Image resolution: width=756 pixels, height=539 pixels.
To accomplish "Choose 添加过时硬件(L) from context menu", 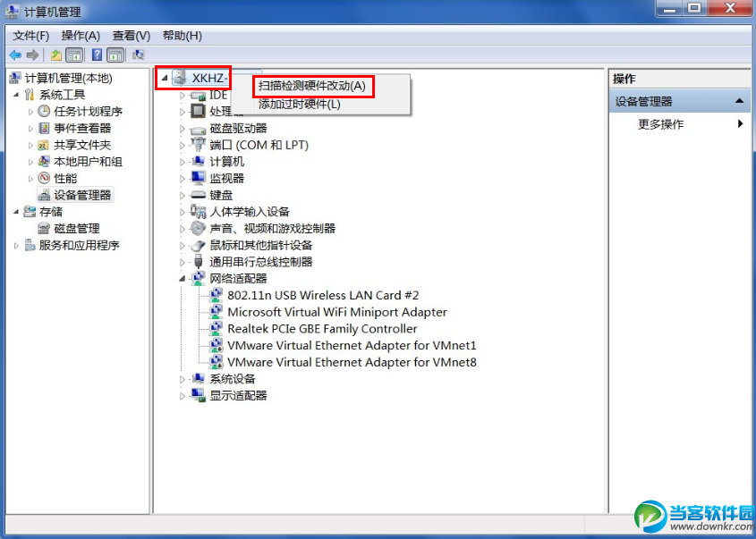I will coord(300,104).
